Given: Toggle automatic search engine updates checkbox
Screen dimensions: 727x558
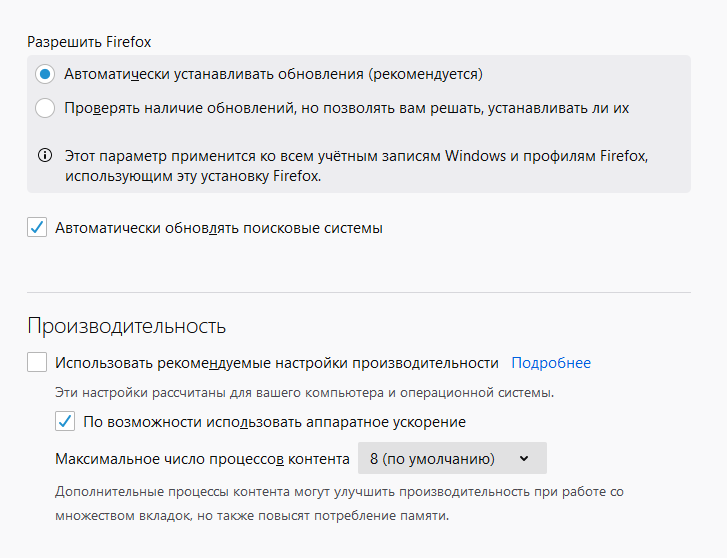Looking at the screenshot, I should click(37, 228).
